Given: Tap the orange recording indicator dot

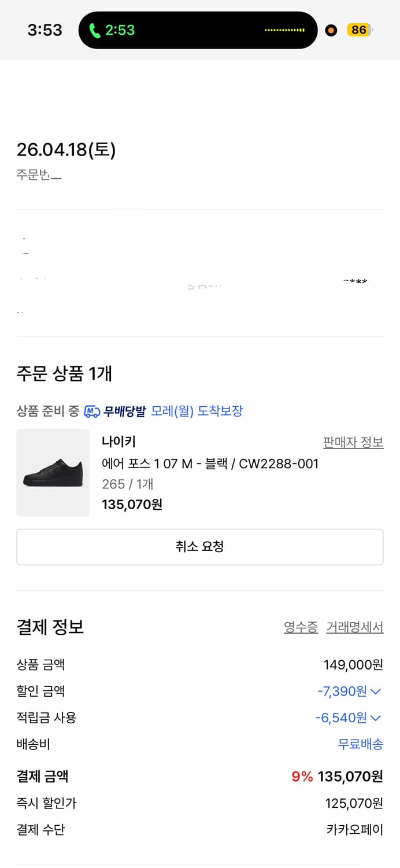Looking at the screenshot, I should tap(331, 30).
